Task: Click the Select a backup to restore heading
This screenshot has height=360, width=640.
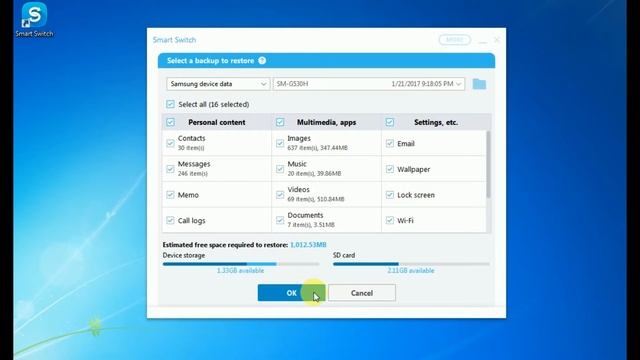Action: click(x=211, y=61)
